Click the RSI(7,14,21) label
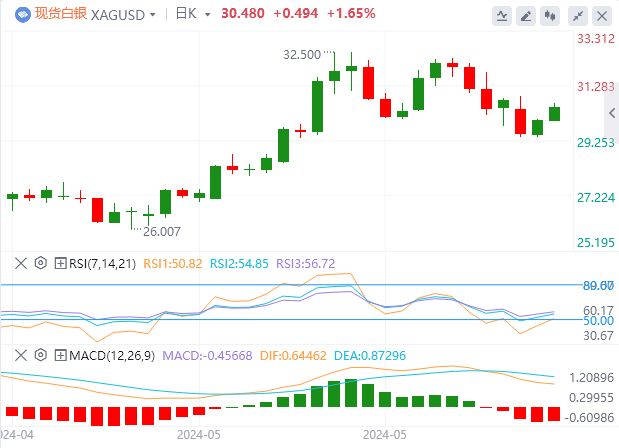 [x=102, y=264]
